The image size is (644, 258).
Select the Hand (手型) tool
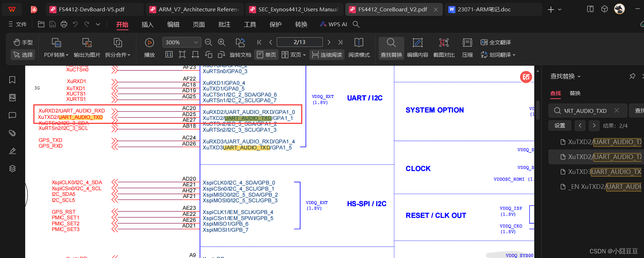coord(23,42)
